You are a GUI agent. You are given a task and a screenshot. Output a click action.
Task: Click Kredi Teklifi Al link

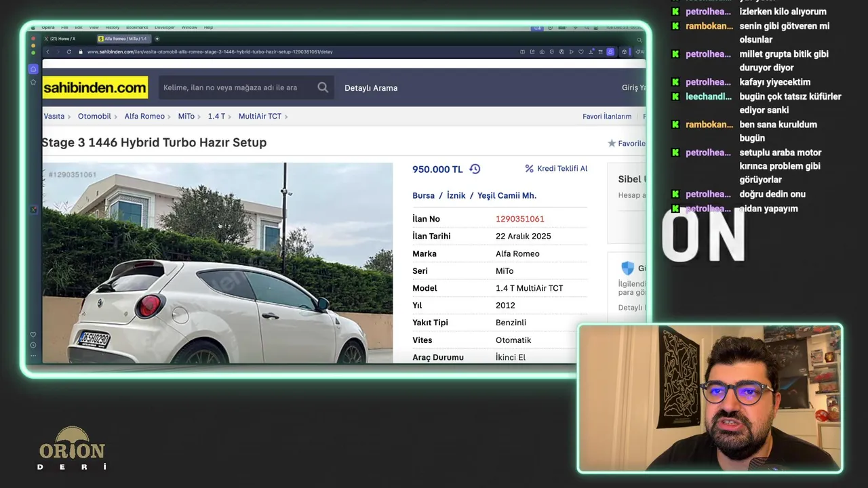pyautogui.click(x=562, y=169)
